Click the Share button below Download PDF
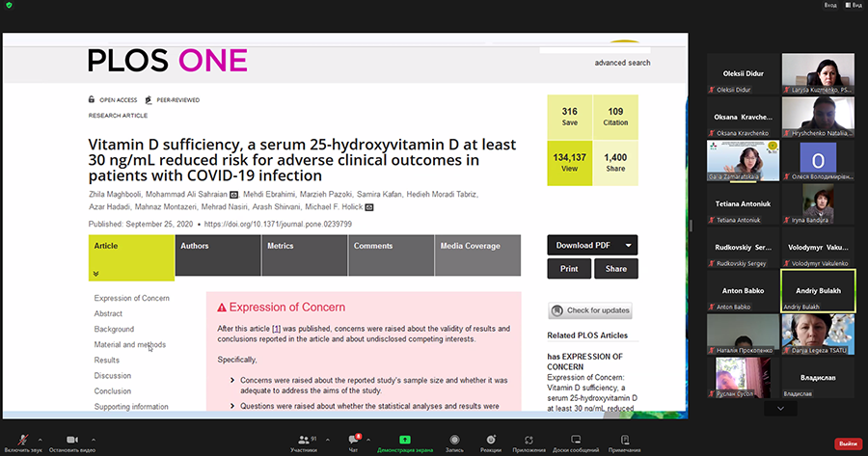 616,268
